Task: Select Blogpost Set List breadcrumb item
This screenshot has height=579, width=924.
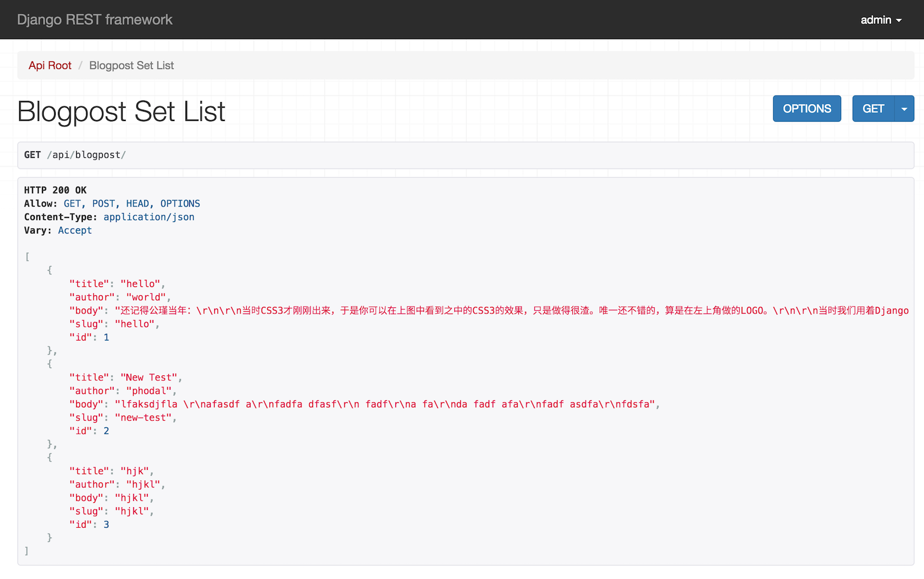Action: point(131,66)
